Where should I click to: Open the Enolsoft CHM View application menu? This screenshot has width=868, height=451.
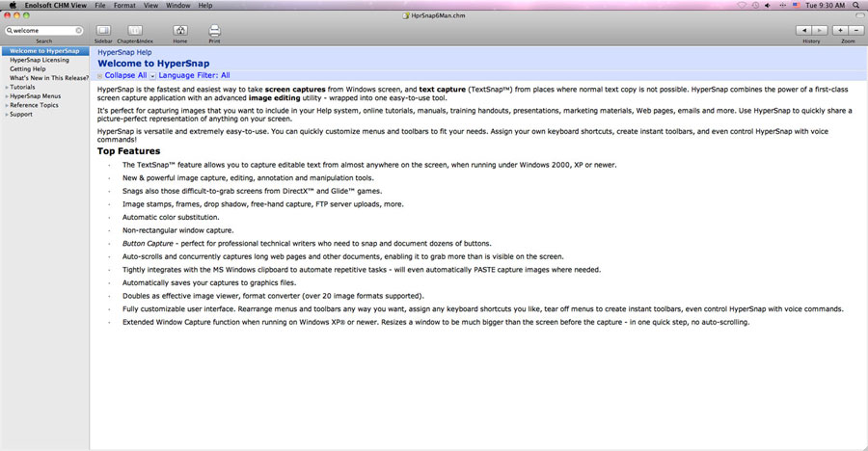tap(55, 5)
